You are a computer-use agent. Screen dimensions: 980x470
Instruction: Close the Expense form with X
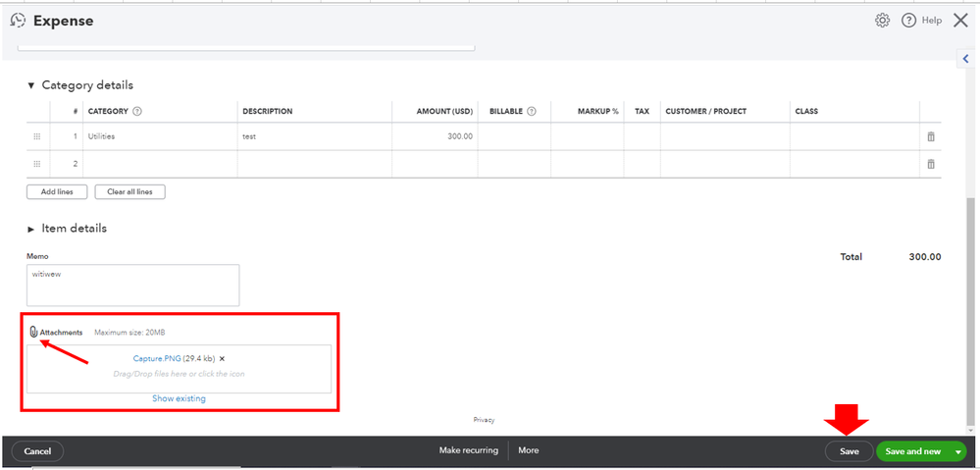point(960,21)
